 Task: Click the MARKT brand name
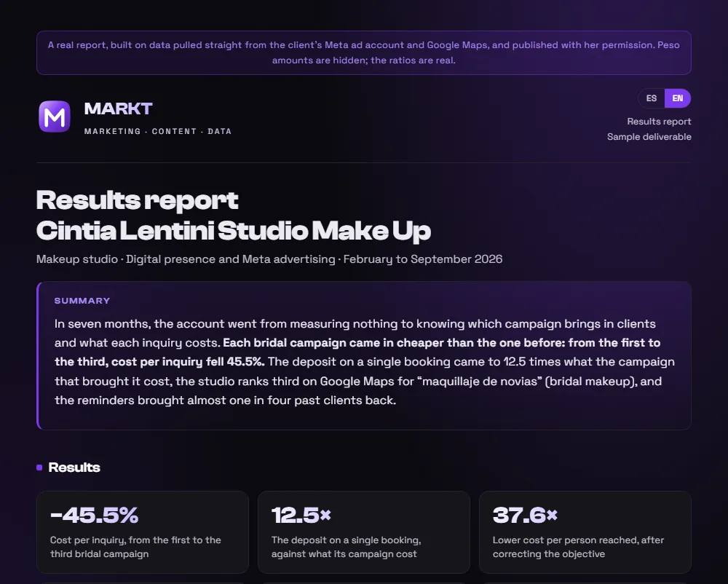tap(118, 108)
